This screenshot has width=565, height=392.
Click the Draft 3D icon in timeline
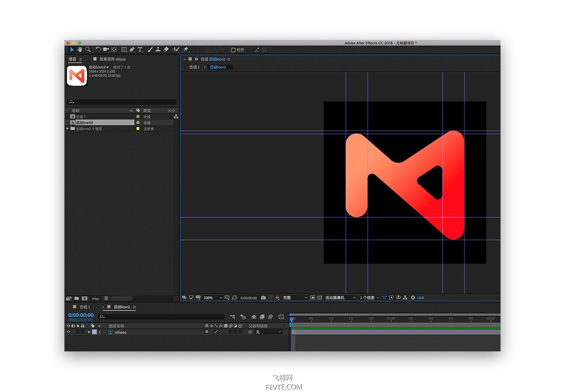click(x=243, y=317)
